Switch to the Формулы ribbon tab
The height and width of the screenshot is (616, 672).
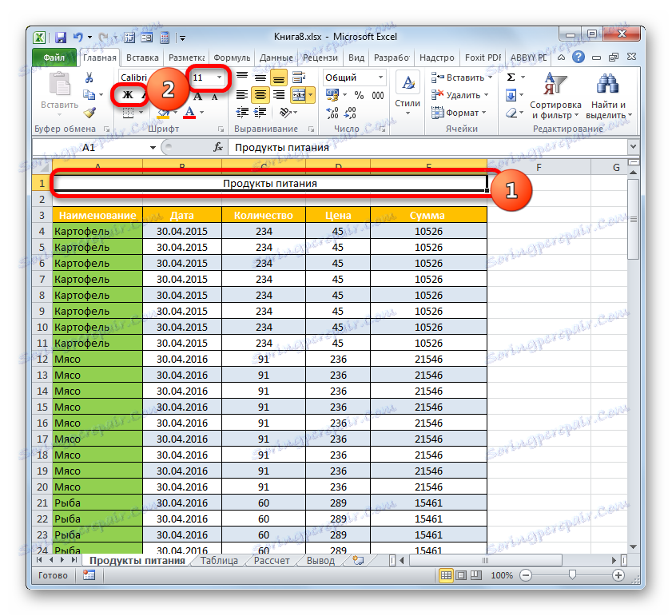coord(232,58)
